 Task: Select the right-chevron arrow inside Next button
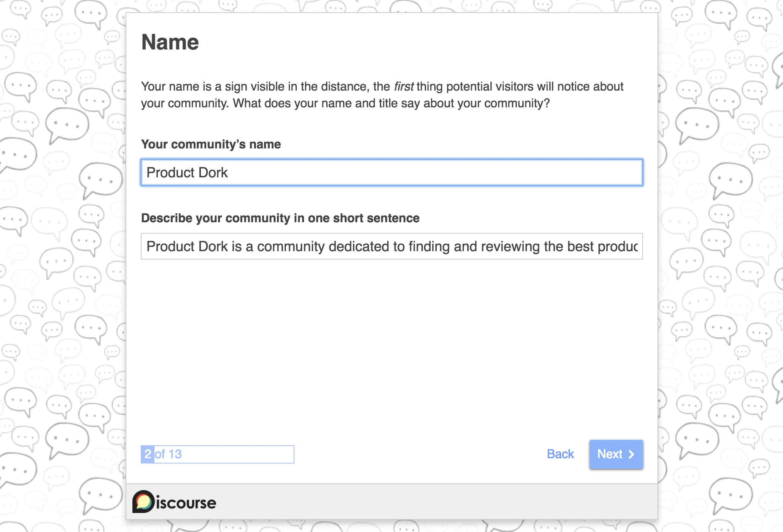coord(632,454)
